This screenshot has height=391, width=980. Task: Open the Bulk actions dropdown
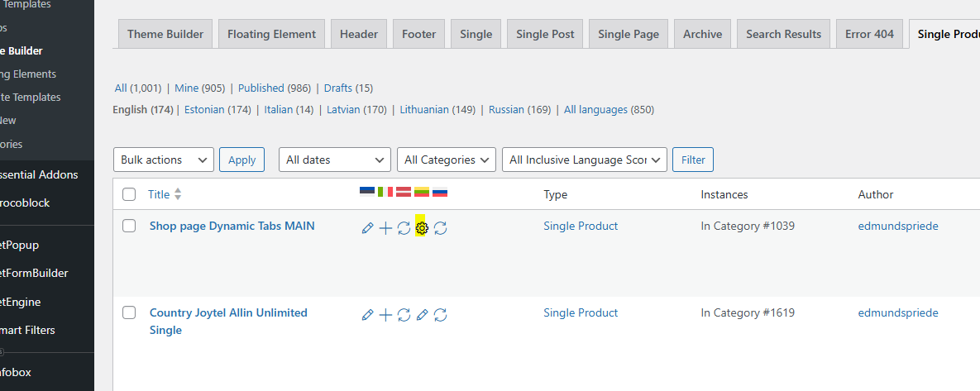click(163, 160)
